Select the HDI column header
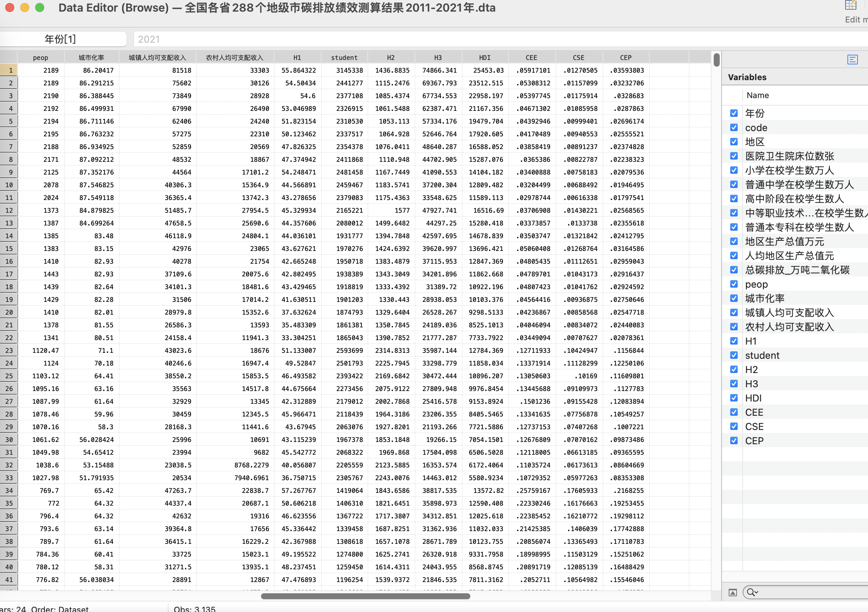The width and height of the screenshot is (868, 612). [485, 58]
